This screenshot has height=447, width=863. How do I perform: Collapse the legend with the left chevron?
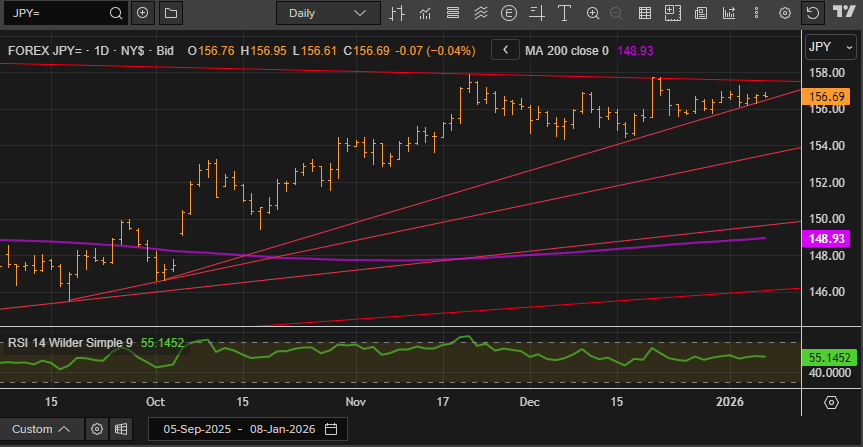click(506, 49)
